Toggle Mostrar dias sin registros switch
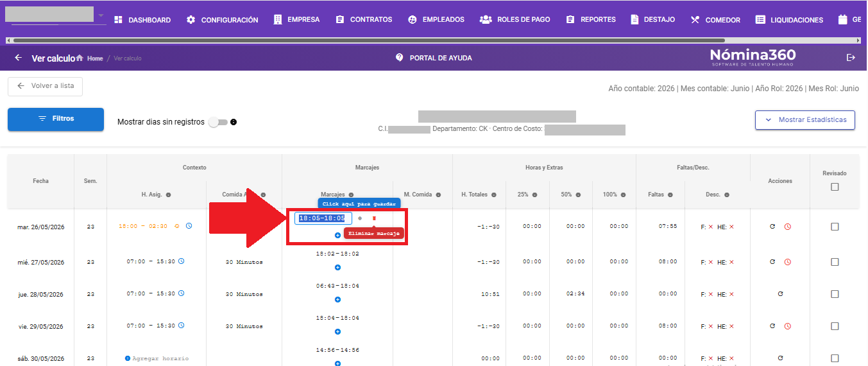This screenshot has width=868, height=366. [217, 122]
